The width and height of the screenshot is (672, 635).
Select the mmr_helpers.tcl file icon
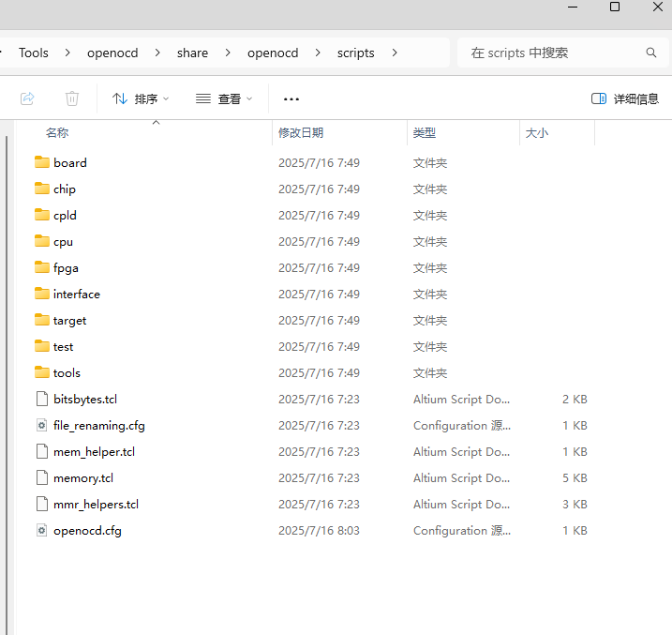point(42,504)
